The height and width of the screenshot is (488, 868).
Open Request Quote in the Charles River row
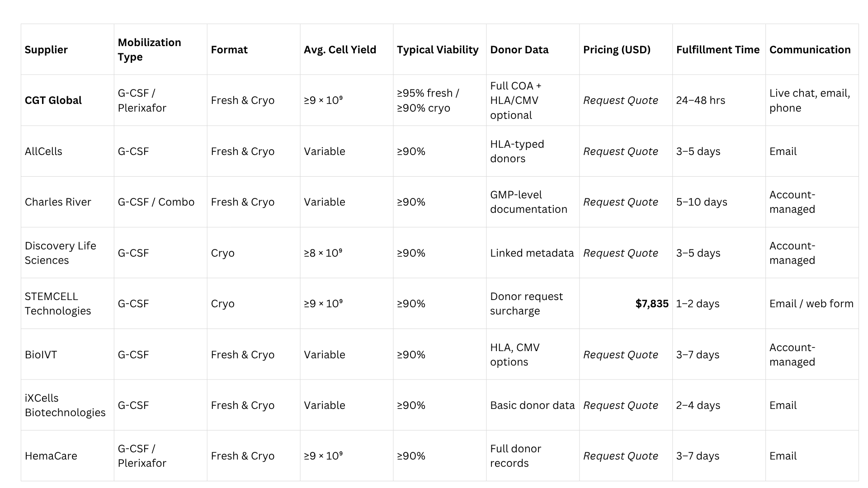click(620, 202)
